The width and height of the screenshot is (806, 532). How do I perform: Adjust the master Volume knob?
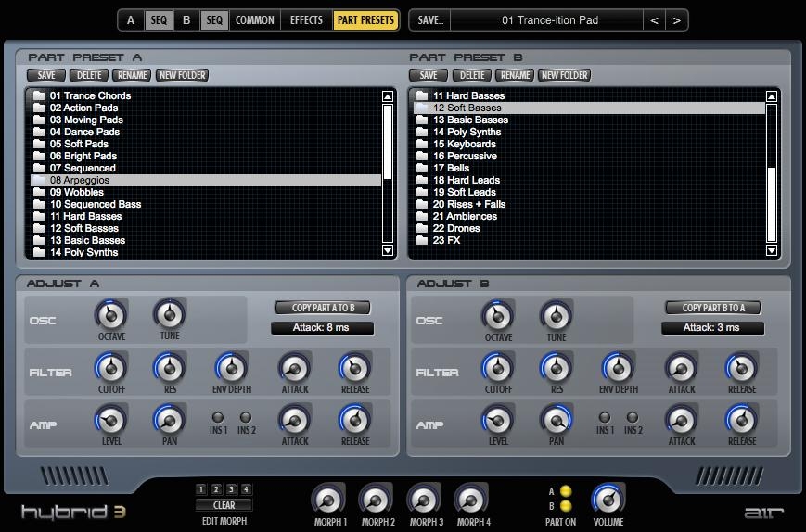pos(608,500)
